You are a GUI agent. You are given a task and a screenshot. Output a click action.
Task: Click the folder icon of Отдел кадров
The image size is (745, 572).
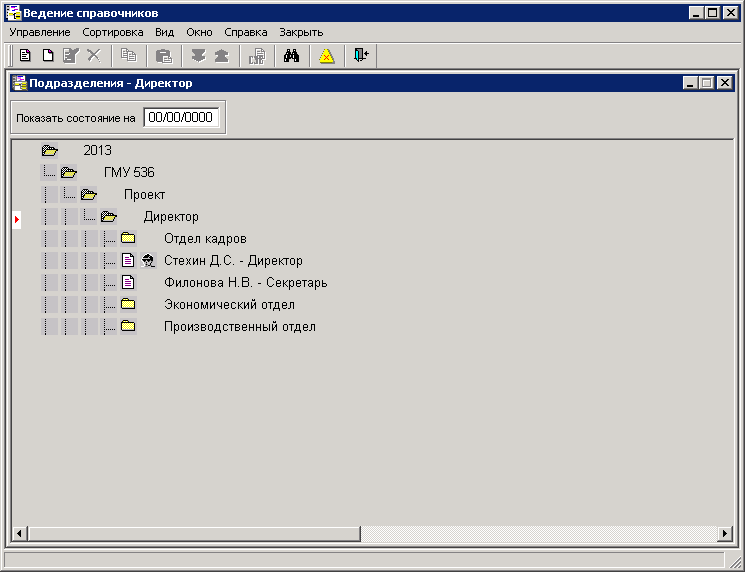point(128,238)
